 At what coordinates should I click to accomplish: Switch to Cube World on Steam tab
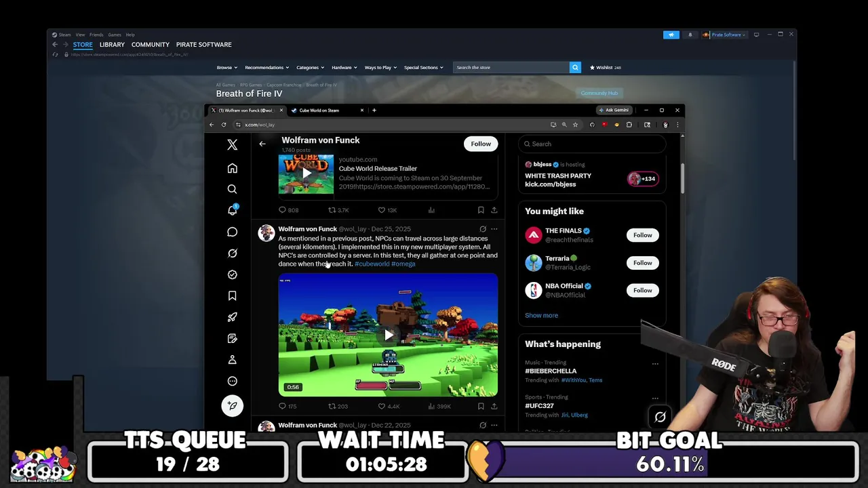coord(328,110)
